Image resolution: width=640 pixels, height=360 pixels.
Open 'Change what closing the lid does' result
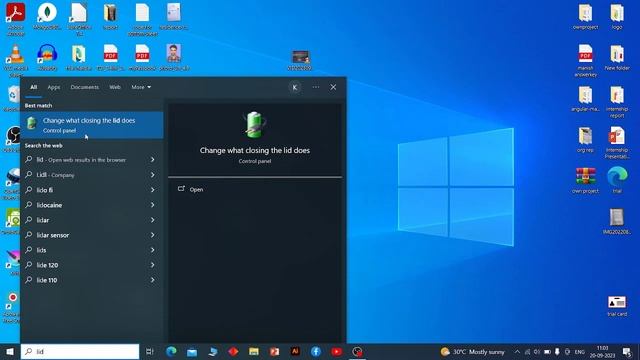[92, 125]
